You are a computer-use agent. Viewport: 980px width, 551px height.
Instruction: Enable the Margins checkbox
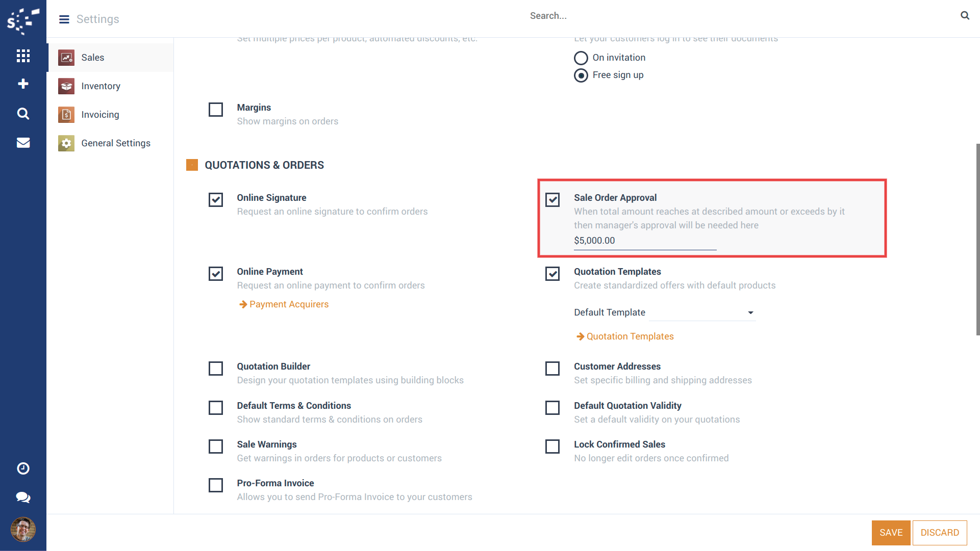click(216, 110)
